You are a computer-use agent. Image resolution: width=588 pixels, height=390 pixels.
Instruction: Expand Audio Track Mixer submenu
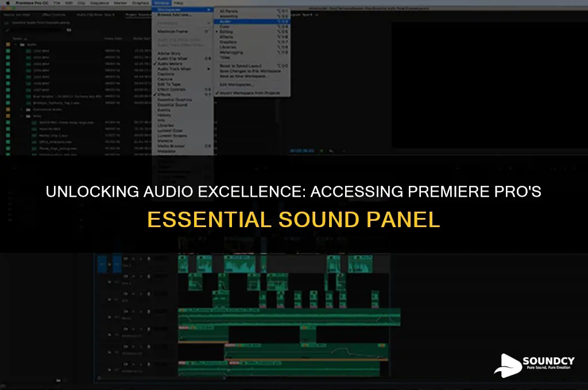coord(183,69)
